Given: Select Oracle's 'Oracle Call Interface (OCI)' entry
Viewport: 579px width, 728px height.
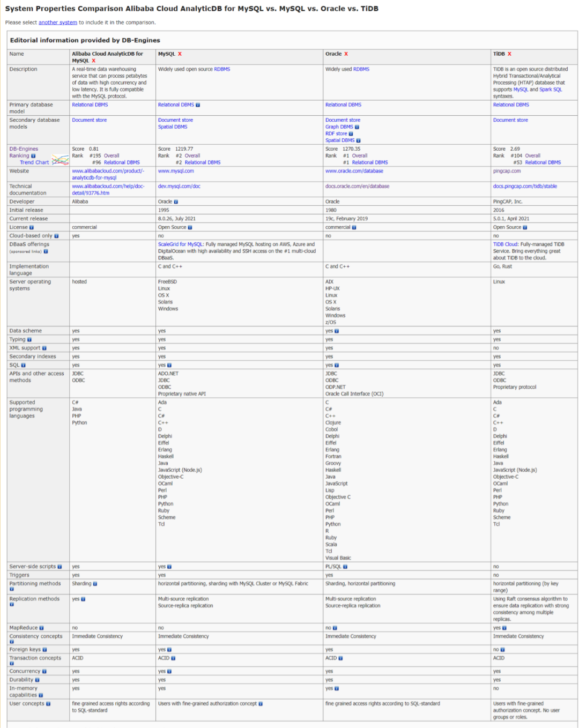Looking at the screenshot, I should pyautogui.click(x=354, y=394).
